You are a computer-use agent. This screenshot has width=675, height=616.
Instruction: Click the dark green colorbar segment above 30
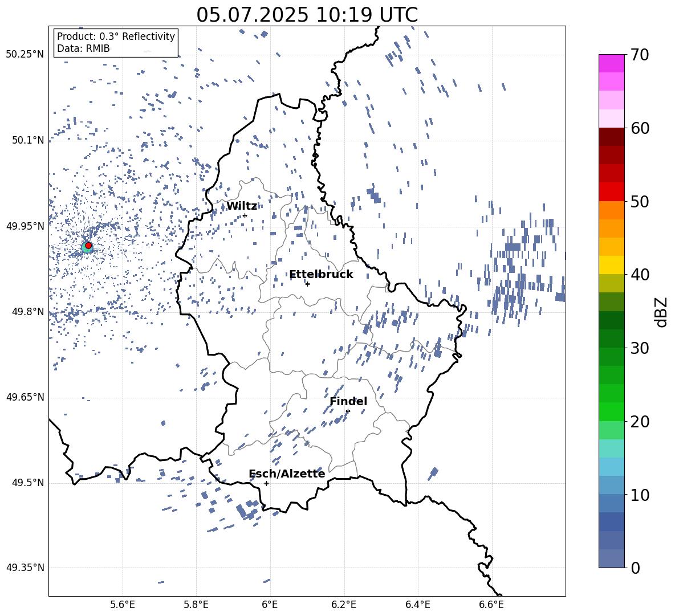(x=611, y=320)
